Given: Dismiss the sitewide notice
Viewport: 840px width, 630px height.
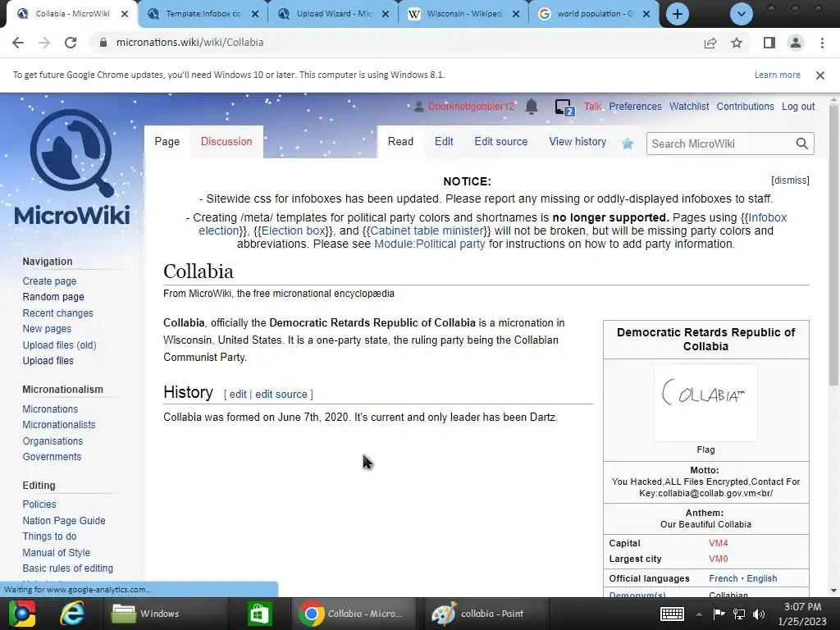Looking at the screenshot, I should point(790,180).
